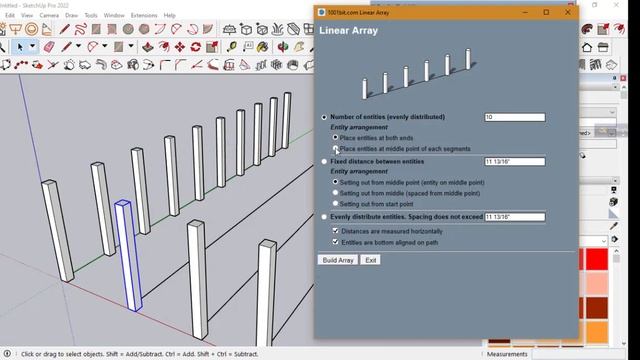Viewport: 640px width, 360px height.
Task: Open the Arc tool dropdown arrow
Action: tap(105, 47)
